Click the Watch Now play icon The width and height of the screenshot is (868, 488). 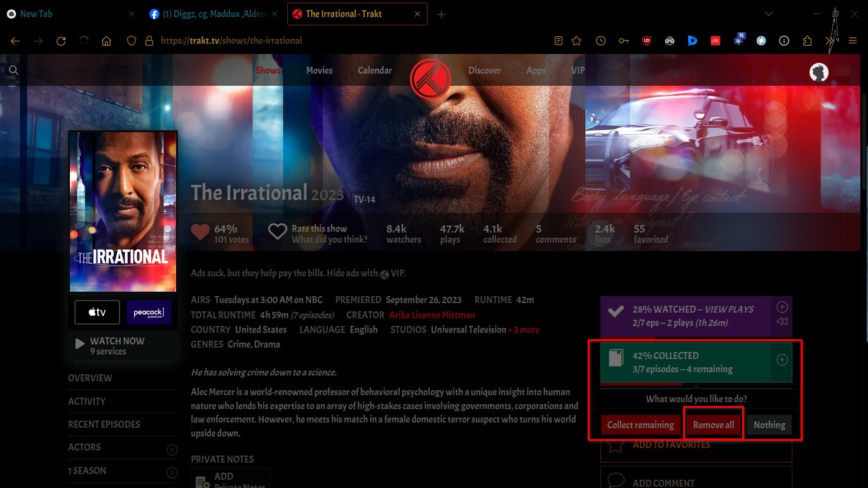click(79, 344)
